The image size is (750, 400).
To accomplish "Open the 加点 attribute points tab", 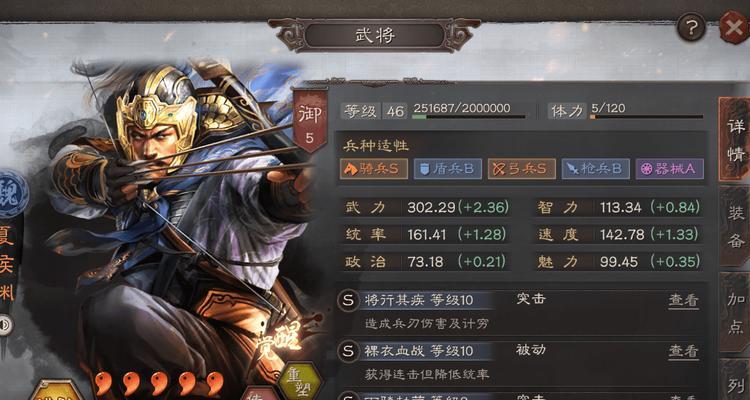I will click(735, 312).
